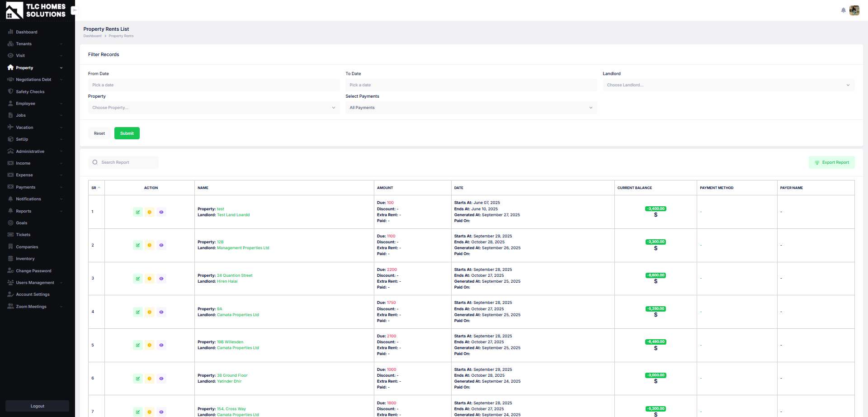Click the green edit icon in row 1
The width and height of the screenshot is (868, 417).
(x=138, y=212)
